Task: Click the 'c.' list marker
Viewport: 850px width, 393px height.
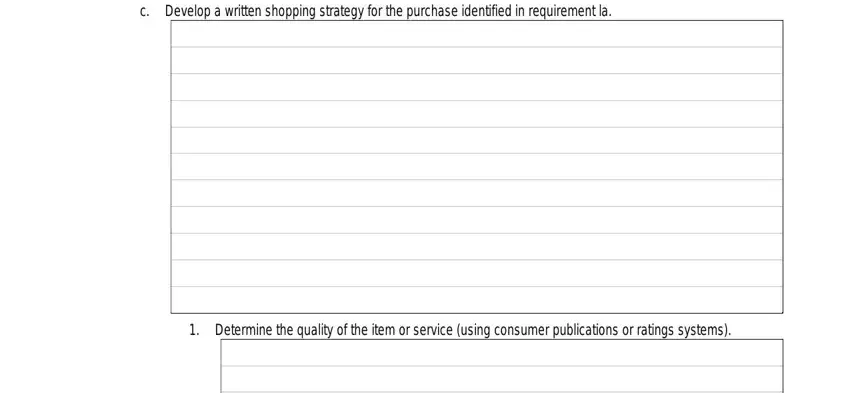Action: pyautogui.click(x=144, y=11)
